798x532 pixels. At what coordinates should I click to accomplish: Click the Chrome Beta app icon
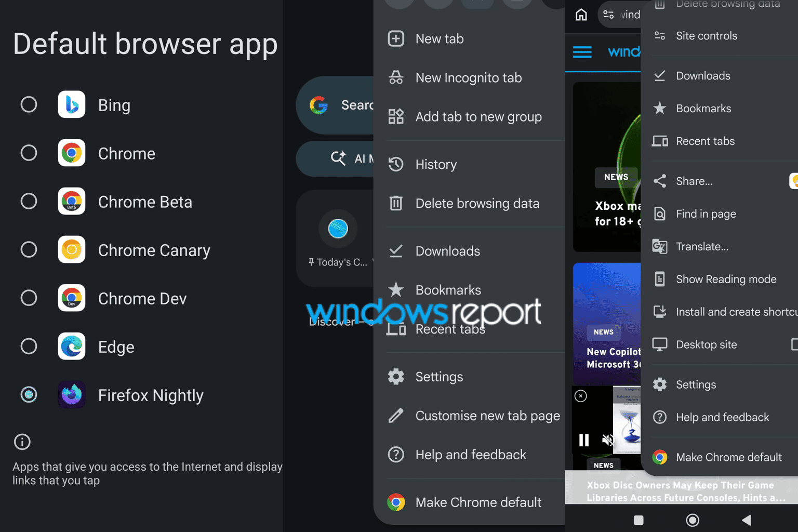point(72,201)
